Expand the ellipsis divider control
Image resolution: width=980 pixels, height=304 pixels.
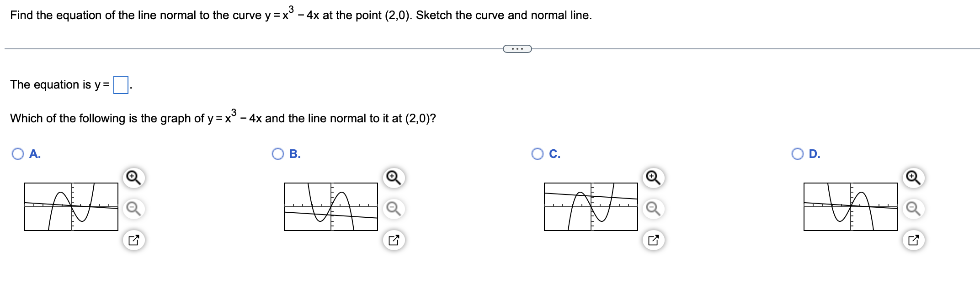(x=517, y=47)
